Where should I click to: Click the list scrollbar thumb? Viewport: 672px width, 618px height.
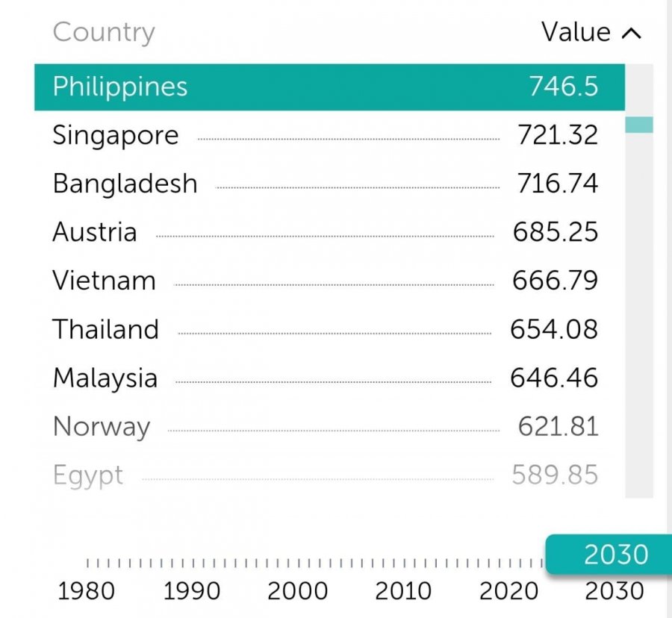click(638, 125)
